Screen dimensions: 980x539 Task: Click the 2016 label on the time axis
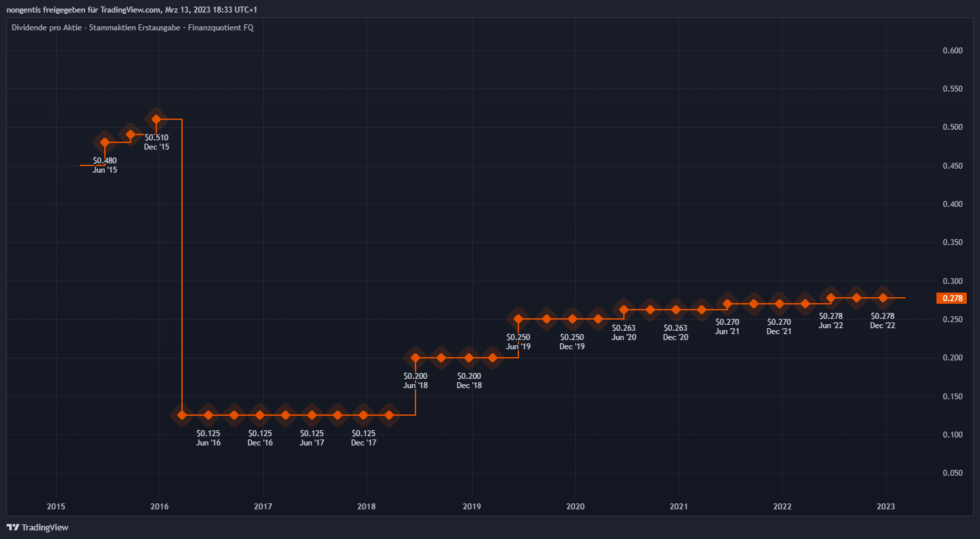160,507
